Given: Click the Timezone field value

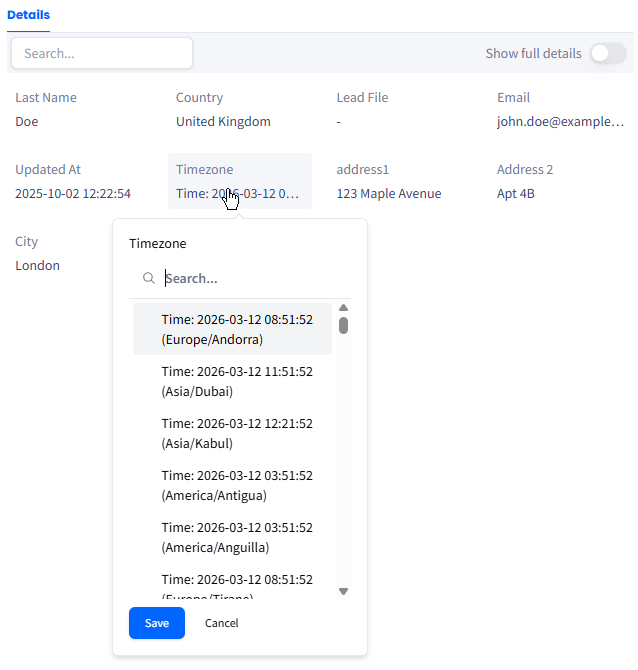Looking at the screenshot, I should click(x=237, y=194).
